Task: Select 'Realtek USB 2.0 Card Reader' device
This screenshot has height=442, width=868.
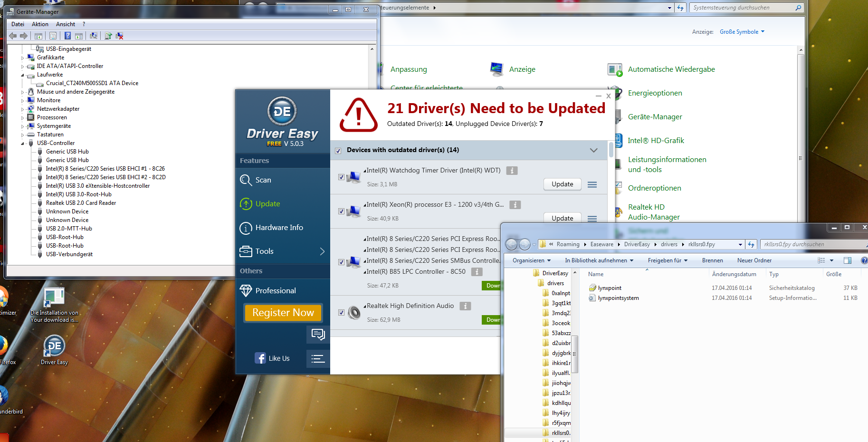Action: point(81,203)
